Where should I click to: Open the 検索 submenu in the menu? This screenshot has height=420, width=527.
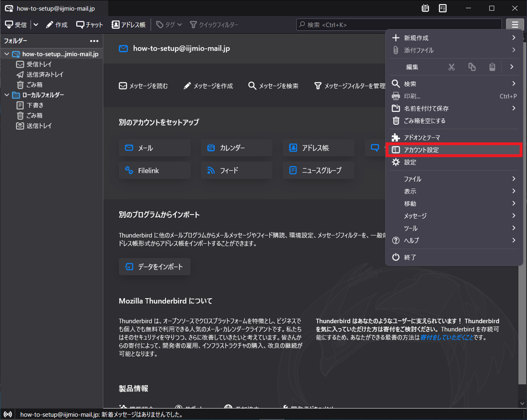[454, 84]
